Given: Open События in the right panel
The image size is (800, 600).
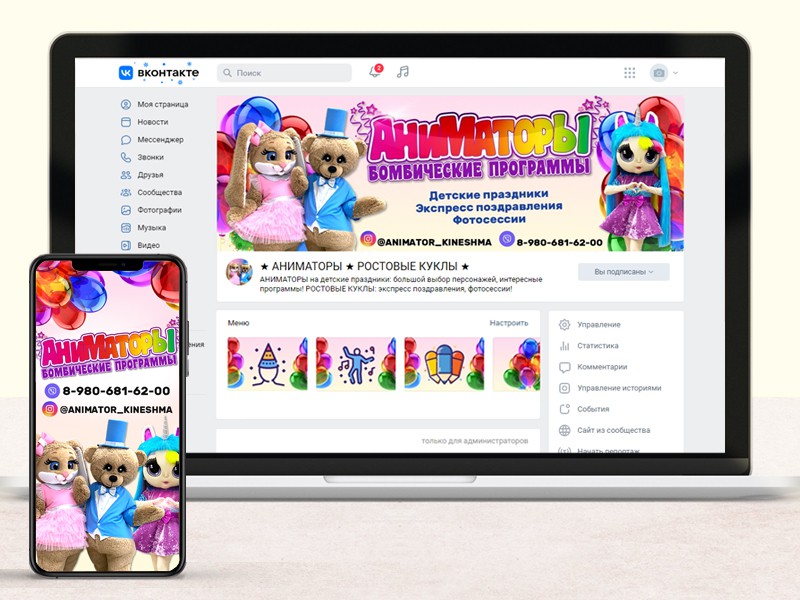Looking at the screenshot, I should pos(593,409).
